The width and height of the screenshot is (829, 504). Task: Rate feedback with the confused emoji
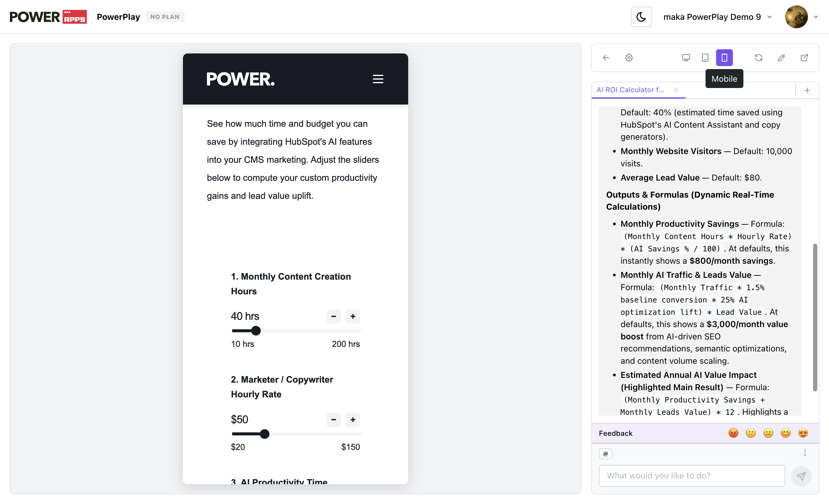[x=751, y=433]
